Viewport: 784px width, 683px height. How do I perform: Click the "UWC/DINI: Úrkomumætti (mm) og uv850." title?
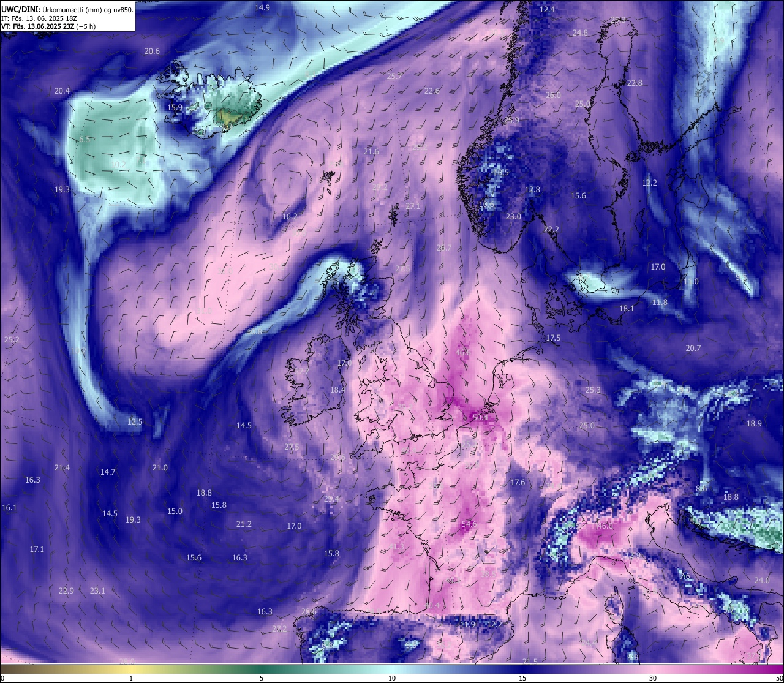67,10
